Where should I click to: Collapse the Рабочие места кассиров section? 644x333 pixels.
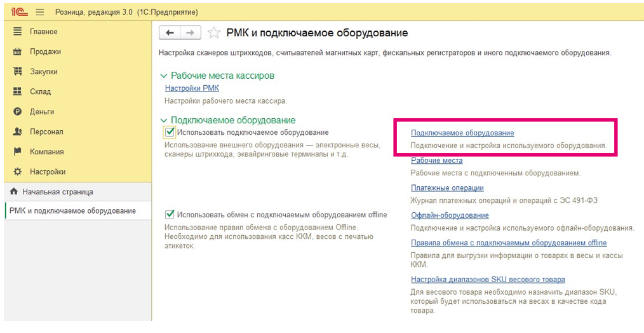point(164,76)
